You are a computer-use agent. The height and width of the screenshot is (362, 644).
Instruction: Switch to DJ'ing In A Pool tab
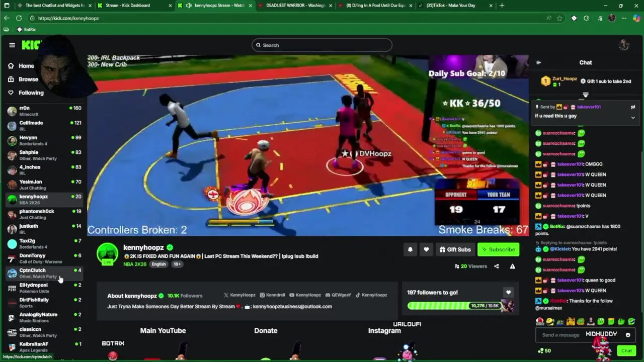tap(375, 6)
